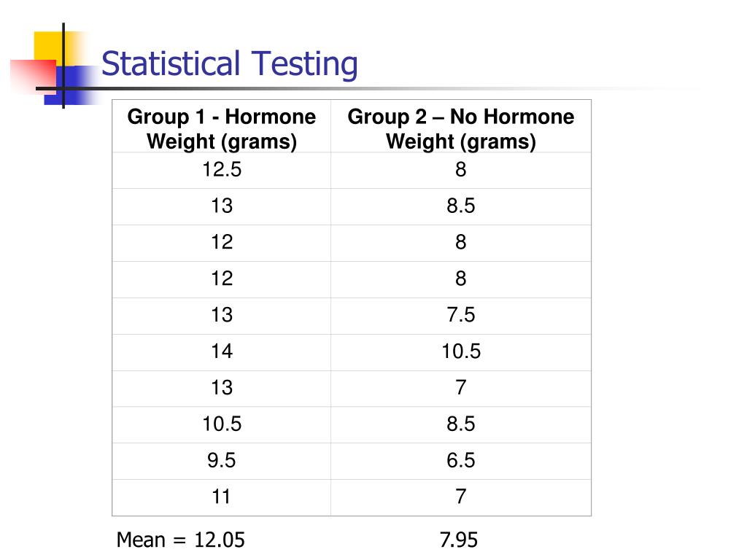Select the 13 beside the 7.5 value
This screenshot has height=560, width=747.
[x=222, y=315]
